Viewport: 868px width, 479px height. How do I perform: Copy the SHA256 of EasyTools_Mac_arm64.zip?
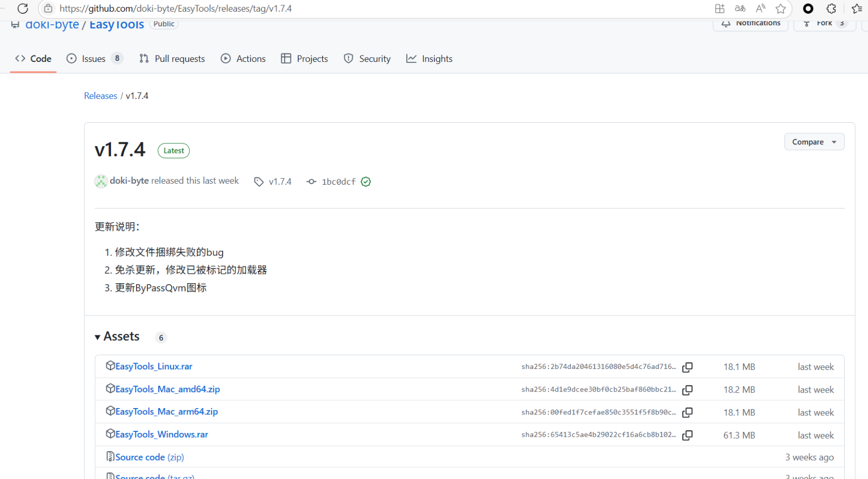688,412
